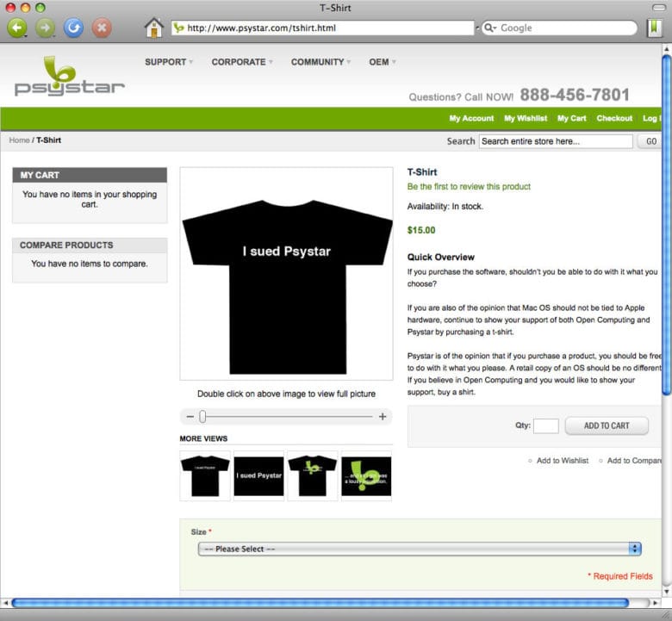Click the main T-shirt product image
Viewport: 672px width, 621px height.
point(286,273)
